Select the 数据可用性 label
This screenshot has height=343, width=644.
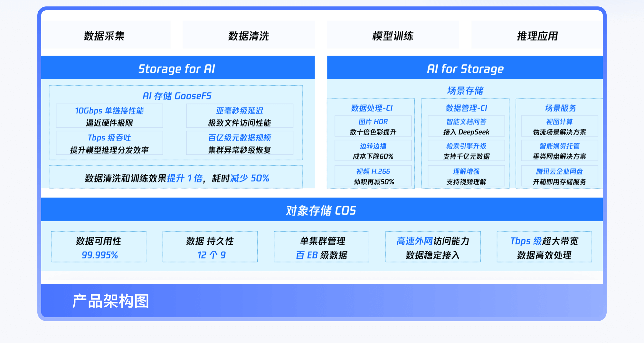[99, 241]
